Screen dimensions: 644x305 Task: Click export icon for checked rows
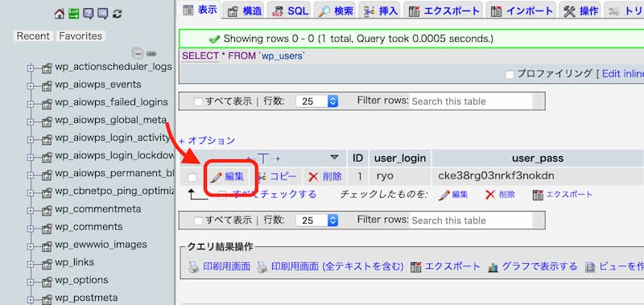click(538, 195)
